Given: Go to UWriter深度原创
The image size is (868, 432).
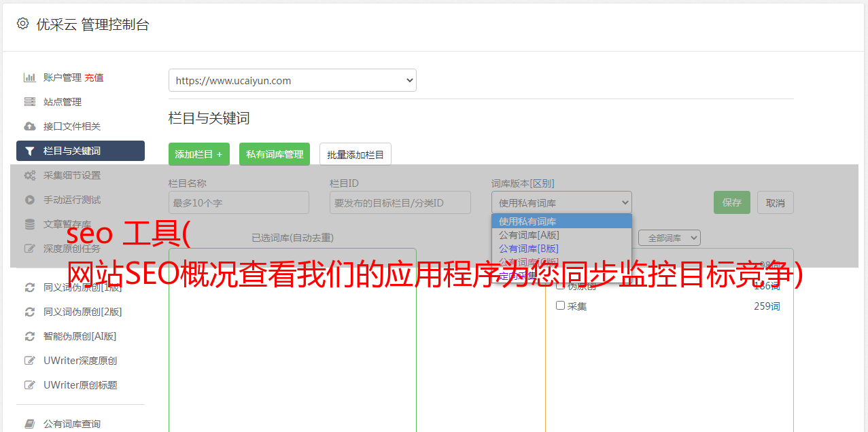Looking at the screenshot, I should tap(80, 361).
